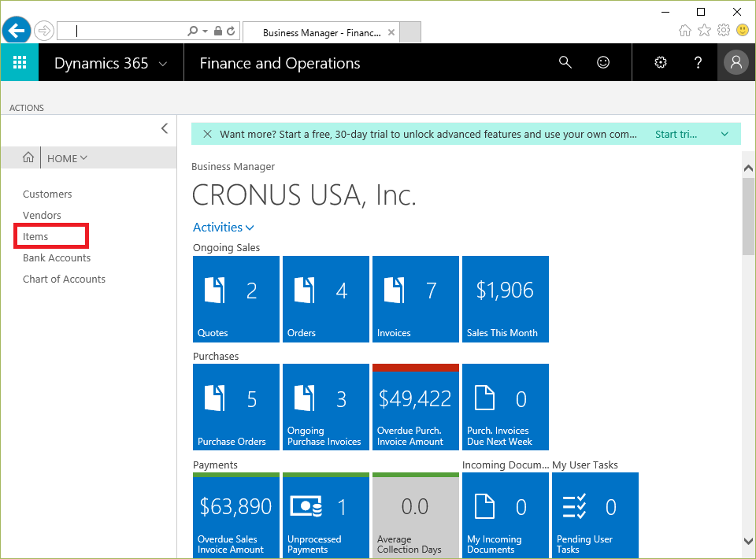This screenshot has width=756, height=559.
Task: Open the Orders tile under Ongoing Sales
Action: tap(325, 298)
